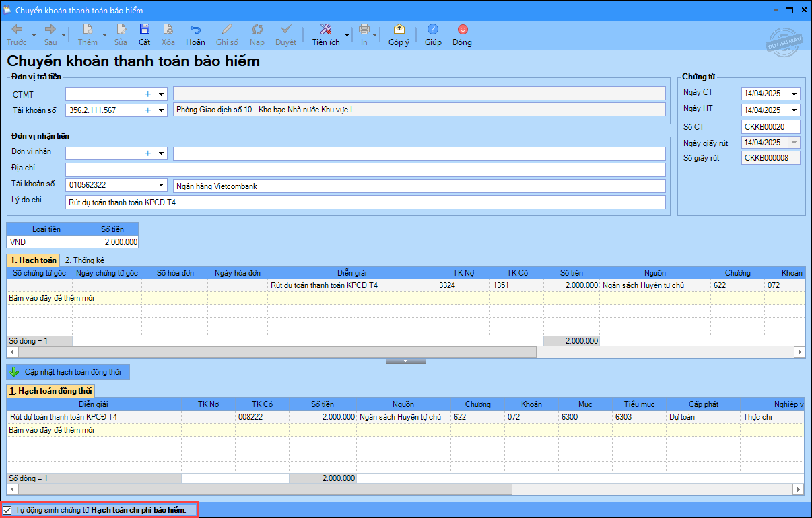Click plus icon in payer Tài khoản số field

[x=148, y=110]
